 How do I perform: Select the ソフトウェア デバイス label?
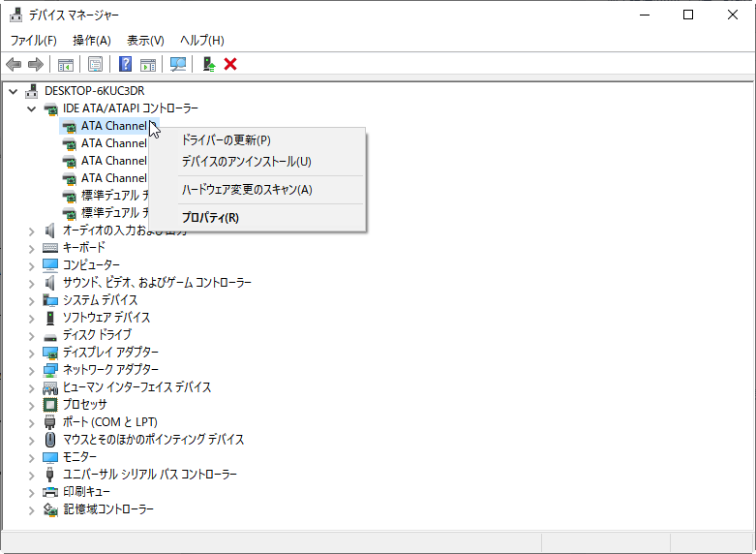coord(106,318)
